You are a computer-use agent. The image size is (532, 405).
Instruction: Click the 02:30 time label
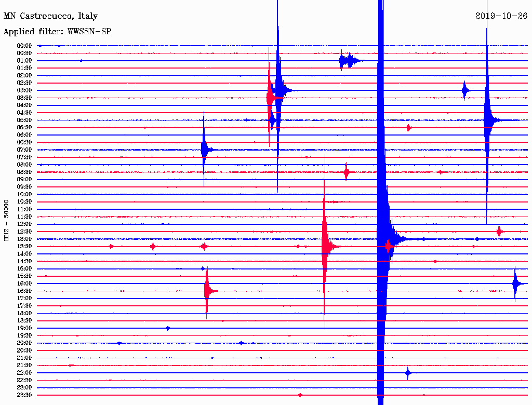(24, 83)
